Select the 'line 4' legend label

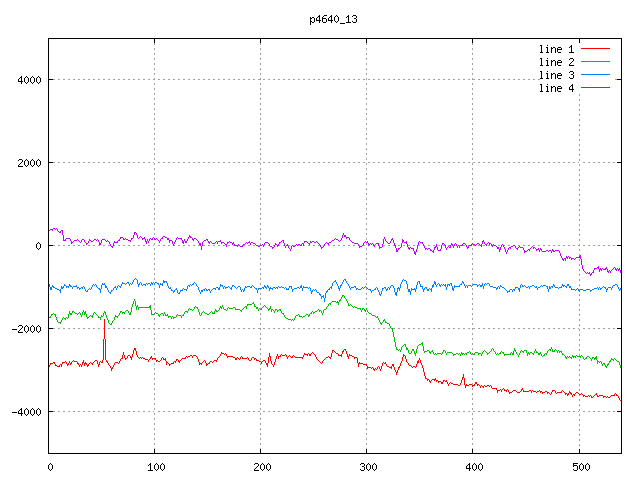coord(556,89)
